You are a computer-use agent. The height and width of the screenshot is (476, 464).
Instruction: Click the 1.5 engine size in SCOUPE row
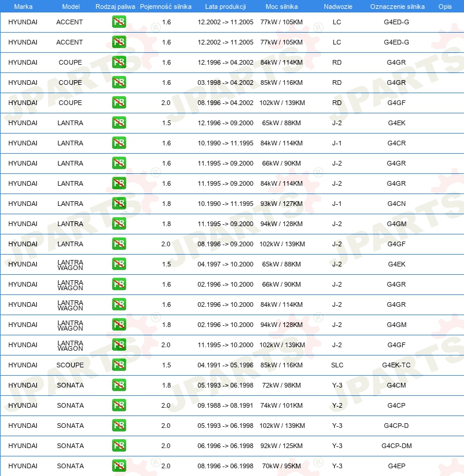167,365
